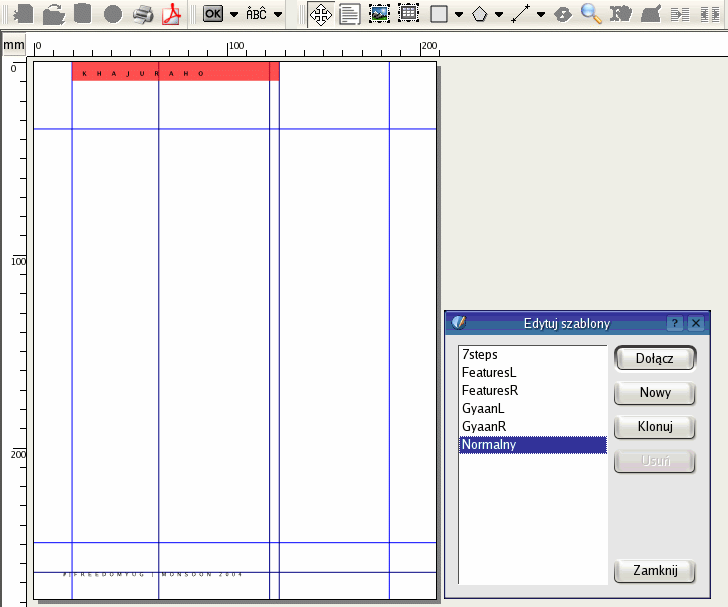Select the Insert Table tool

pyautogui.click(x=408, y=14)
